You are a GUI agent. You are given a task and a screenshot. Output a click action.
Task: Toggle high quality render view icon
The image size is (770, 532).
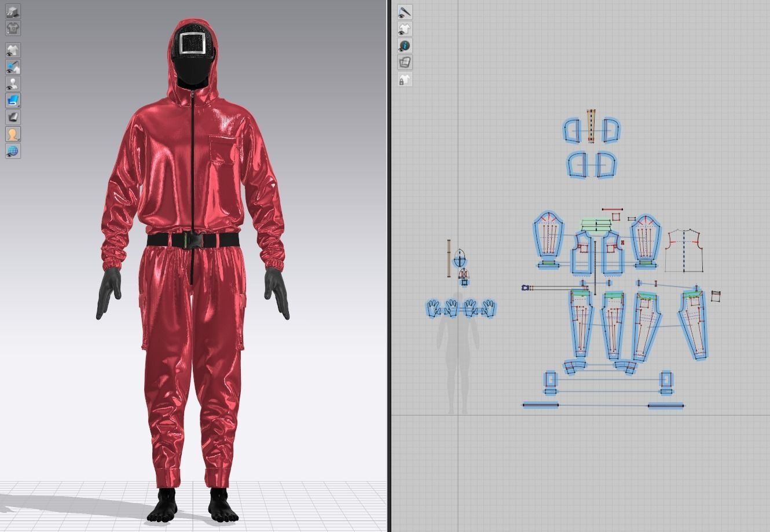tap(13, 11)
